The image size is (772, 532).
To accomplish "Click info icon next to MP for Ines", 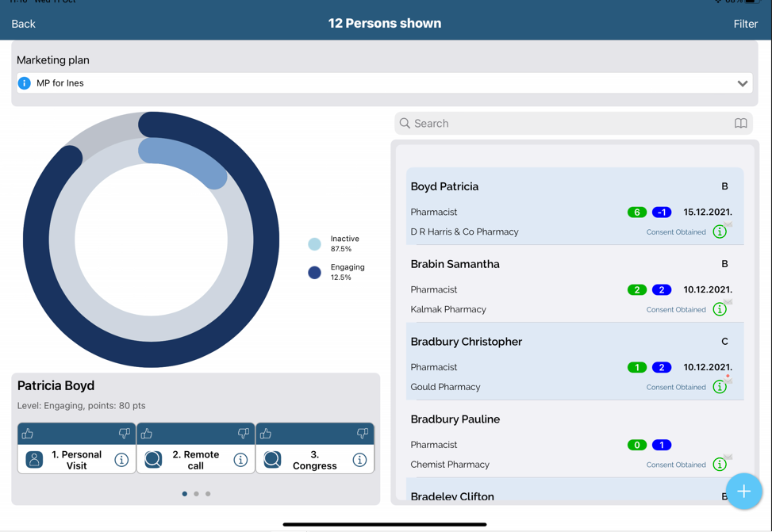I will point(25,83).
